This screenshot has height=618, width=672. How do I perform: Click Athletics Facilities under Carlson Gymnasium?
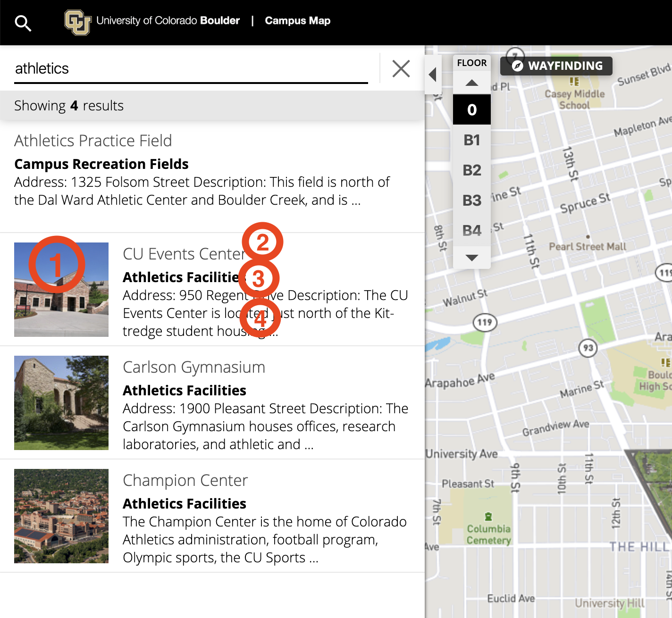click(185, 391)
